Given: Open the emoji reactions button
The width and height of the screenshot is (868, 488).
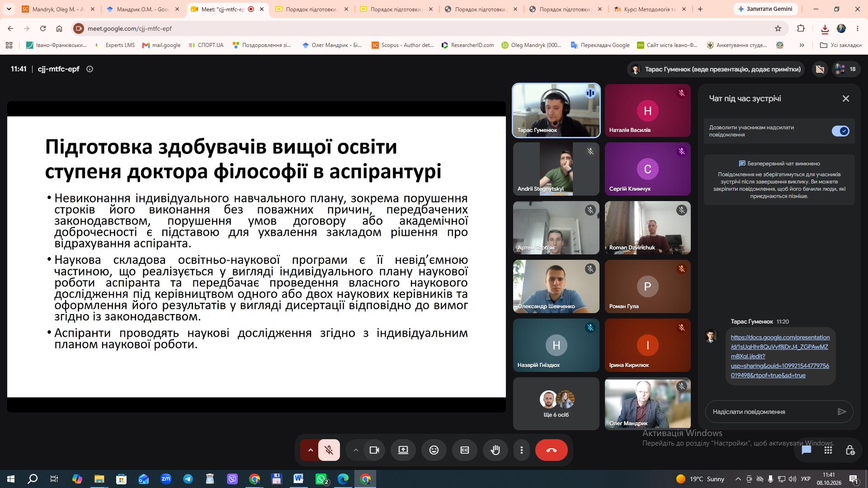Looking at the screenshot, I should pyautogui.click(x=434, y=450).
